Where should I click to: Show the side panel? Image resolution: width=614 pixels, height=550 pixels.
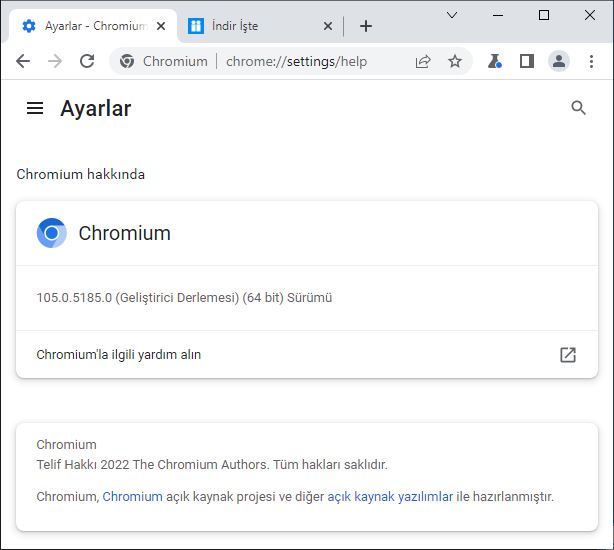[527, 61]
